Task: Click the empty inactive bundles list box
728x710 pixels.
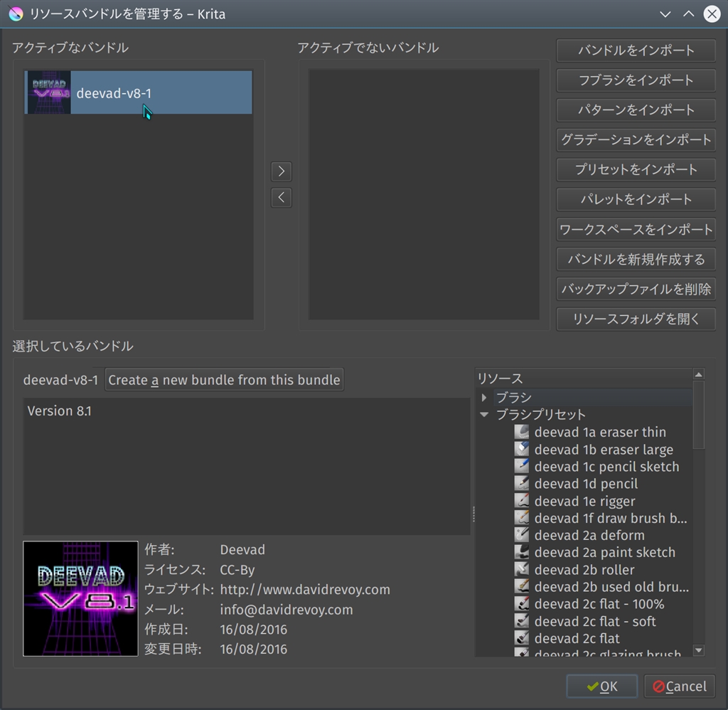Action: tap(424, 194)
